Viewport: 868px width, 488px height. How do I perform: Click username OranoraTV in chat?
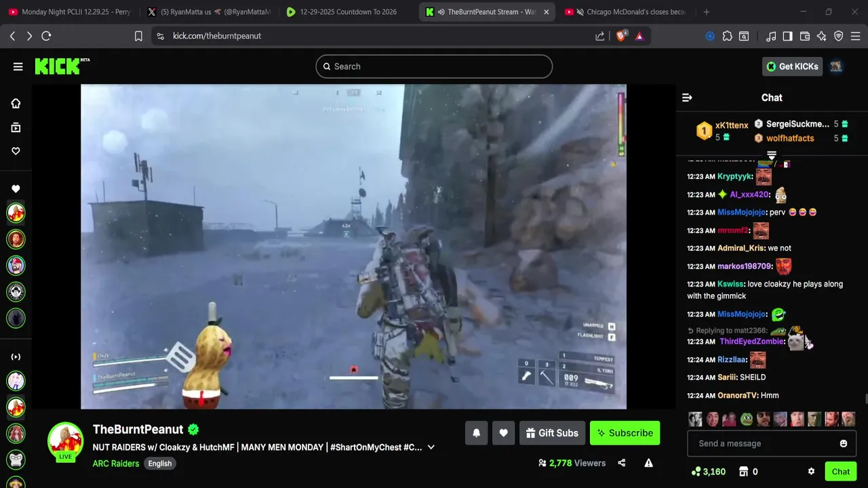click(738, 395)
